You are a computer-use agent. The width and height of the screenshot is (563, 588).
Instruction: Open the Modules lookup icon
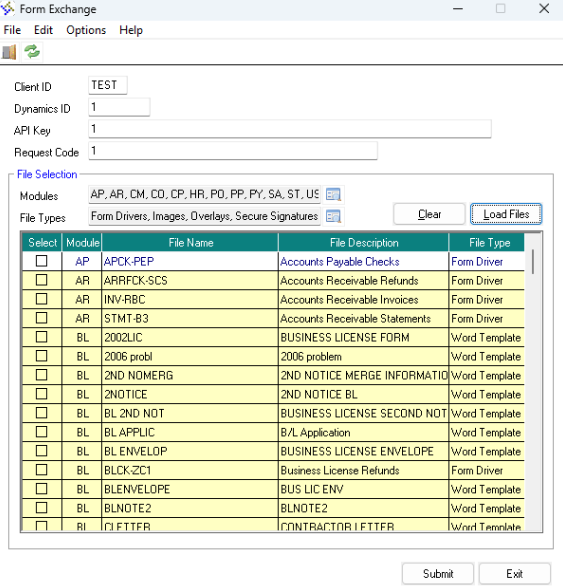tap(333, 195)
